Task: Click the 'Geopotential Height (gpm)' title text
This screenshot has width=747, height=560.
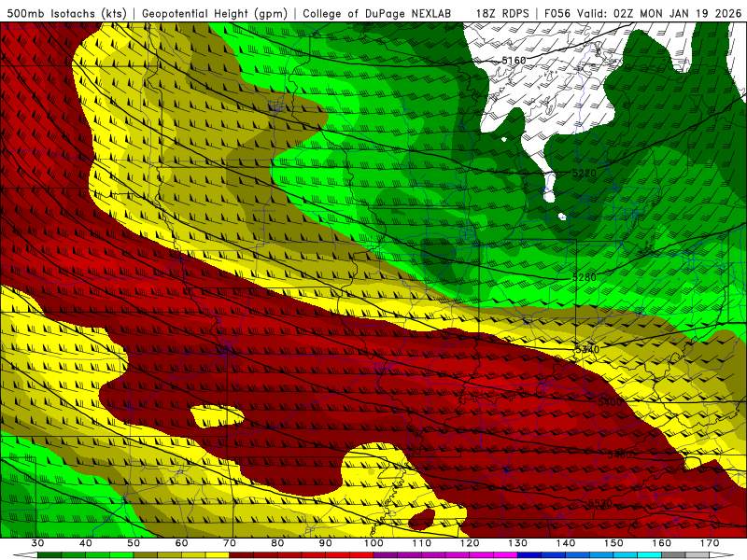Action: 215,13
